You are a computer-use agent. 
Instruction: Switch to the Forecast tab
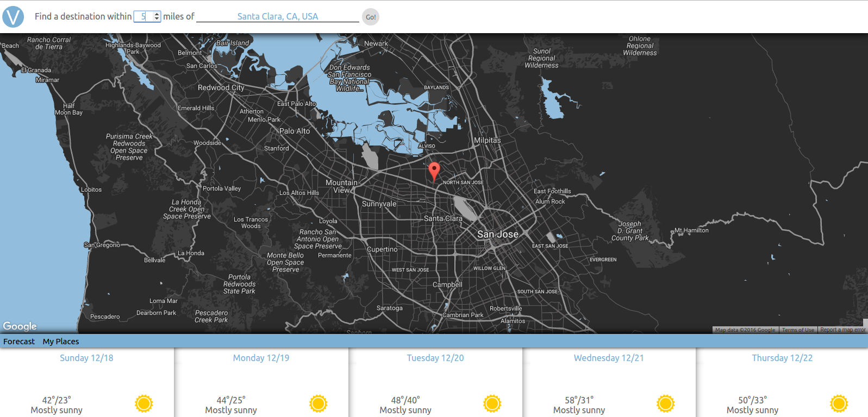[19, 342]
